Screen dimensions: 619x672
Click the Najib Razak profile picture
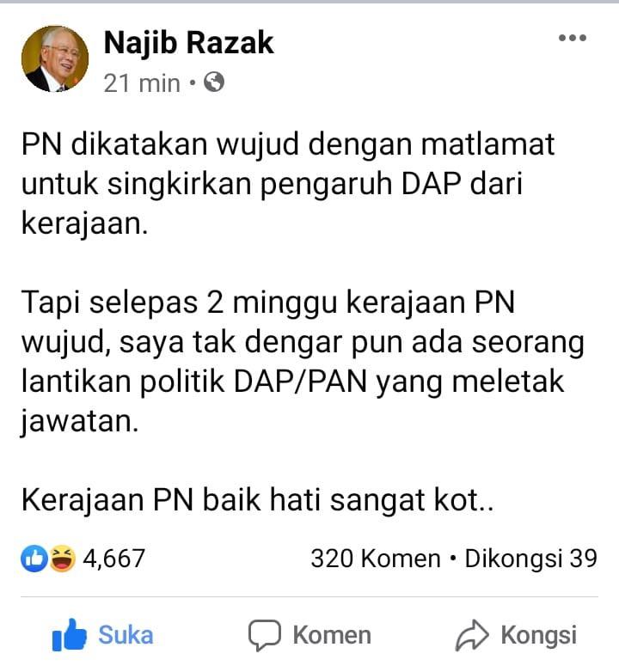55,58
